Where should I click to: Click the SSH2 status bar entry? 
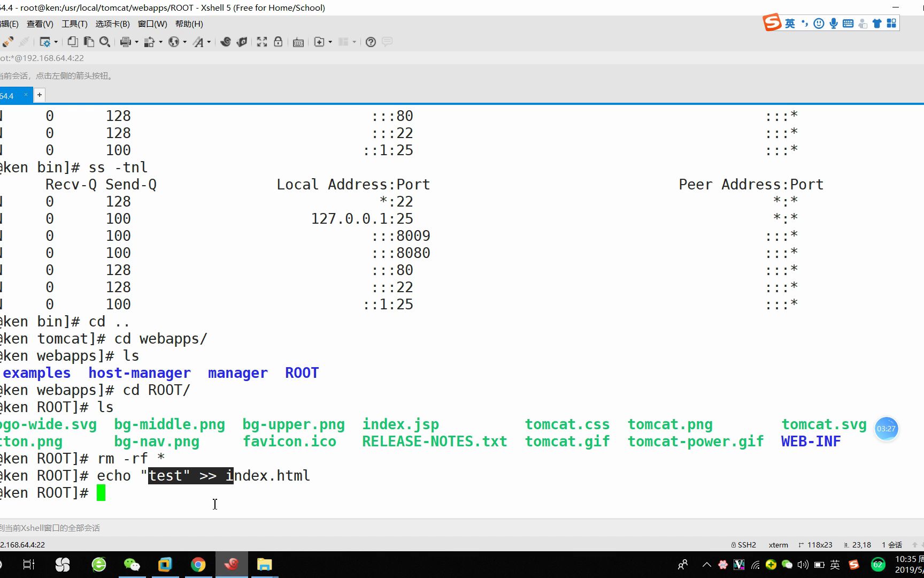click(744, 545)
